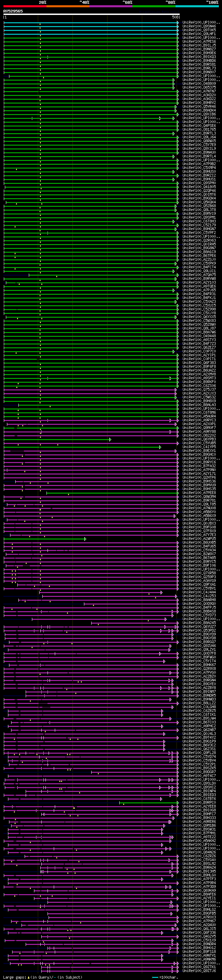This screenshot has width=222, height=980.
Task: Select the UniRef100_B9ILJ5 label
Action: pos(199,46)
